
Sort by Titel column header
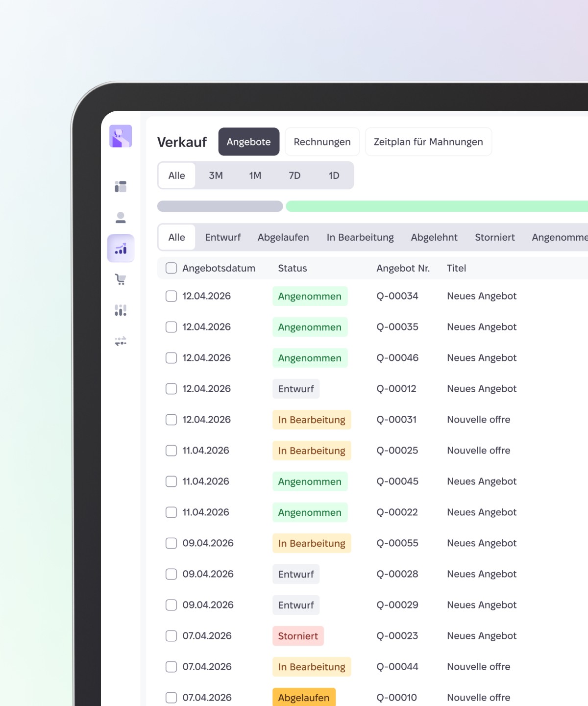pyautogui.click(x=457, y=268)
